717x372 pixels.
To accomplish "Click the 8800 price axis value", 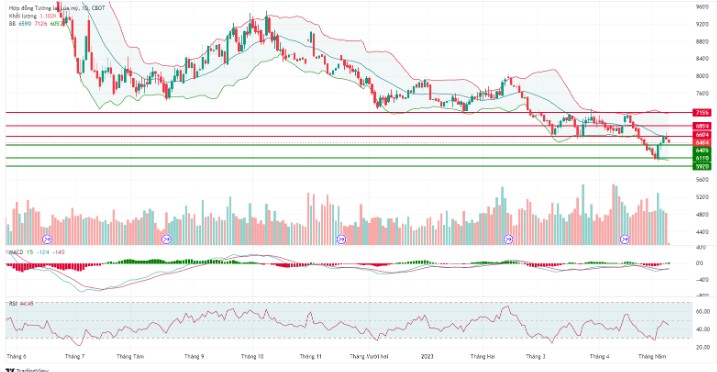I will [702, 42].
